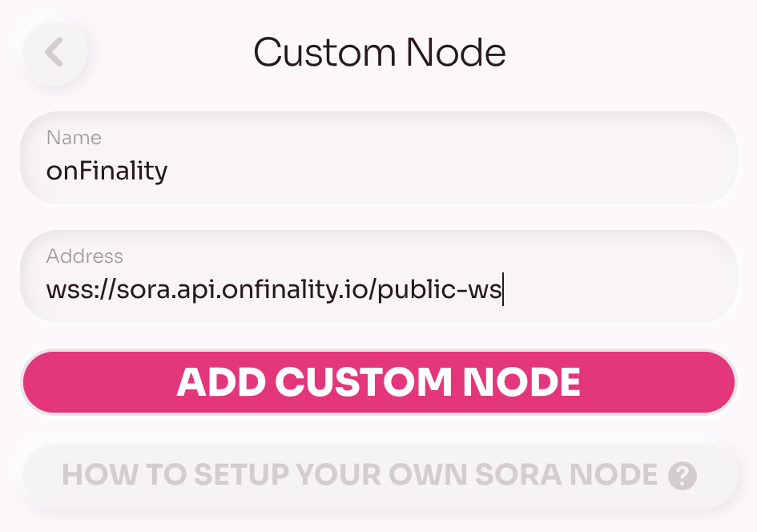The image size is (757, 532).
Task: Click the Name field label
Action: [74, 138]
